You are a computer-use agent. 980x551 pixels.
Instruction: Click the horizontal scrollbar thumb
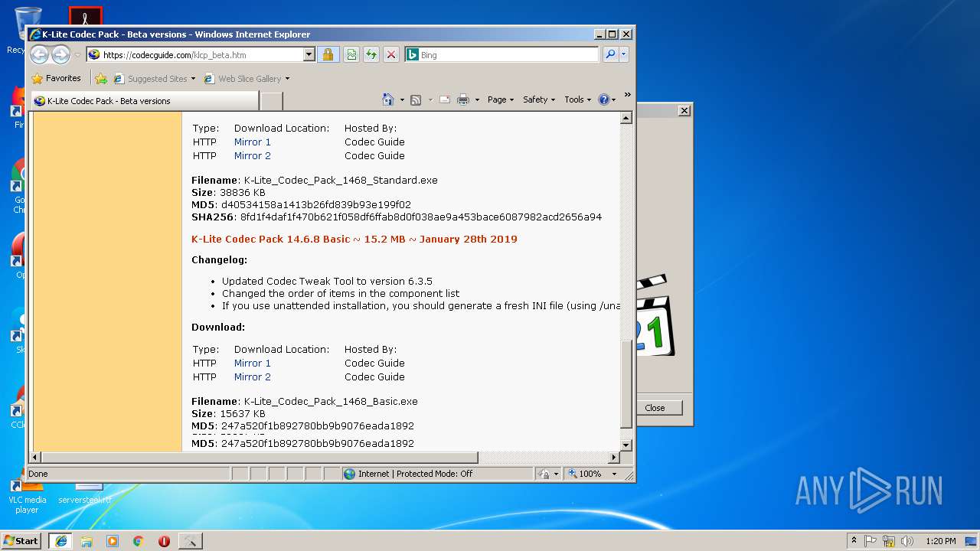tap(259, 458)
